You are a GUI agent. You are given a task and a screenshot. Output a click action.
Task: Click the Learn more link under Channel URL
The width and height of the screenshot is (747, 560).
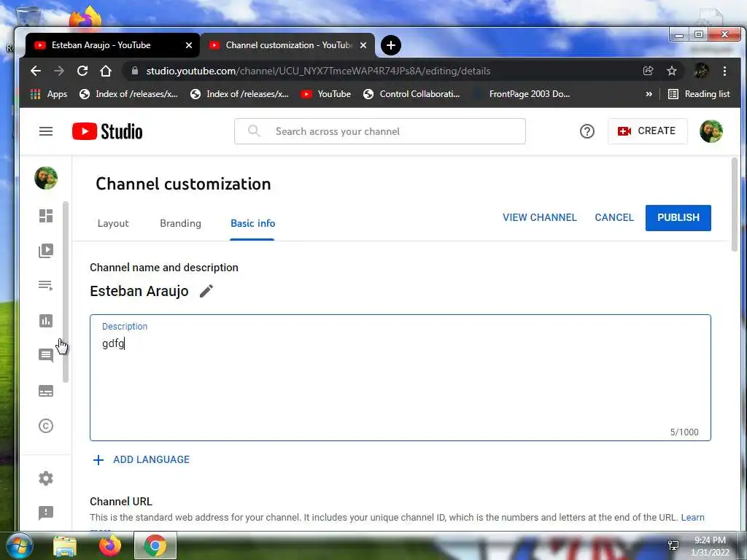692,518
